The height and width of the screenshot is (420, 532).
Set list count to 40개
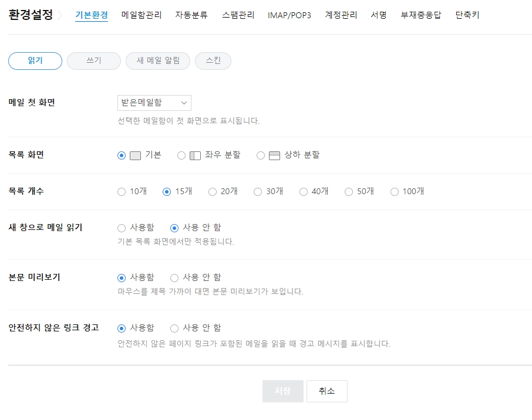click(x=304, y=192)
